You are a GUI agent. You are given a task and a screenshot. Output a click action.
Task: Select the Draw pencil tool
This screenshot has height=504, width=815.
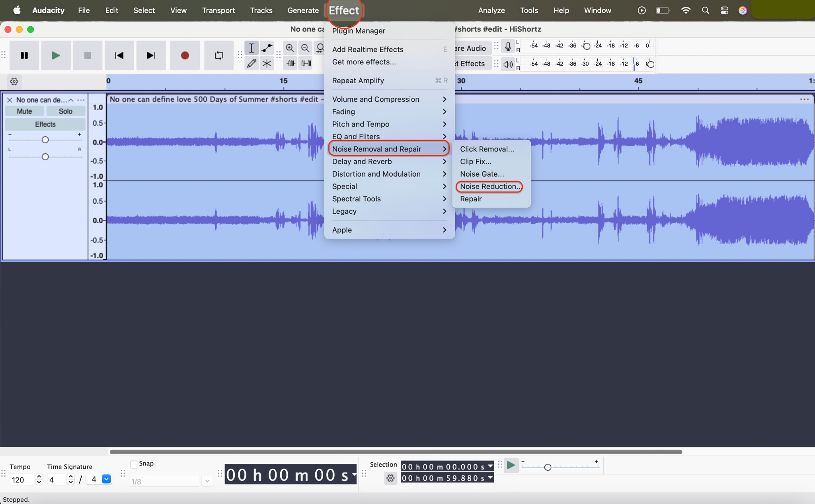click(x=252, y=63)
